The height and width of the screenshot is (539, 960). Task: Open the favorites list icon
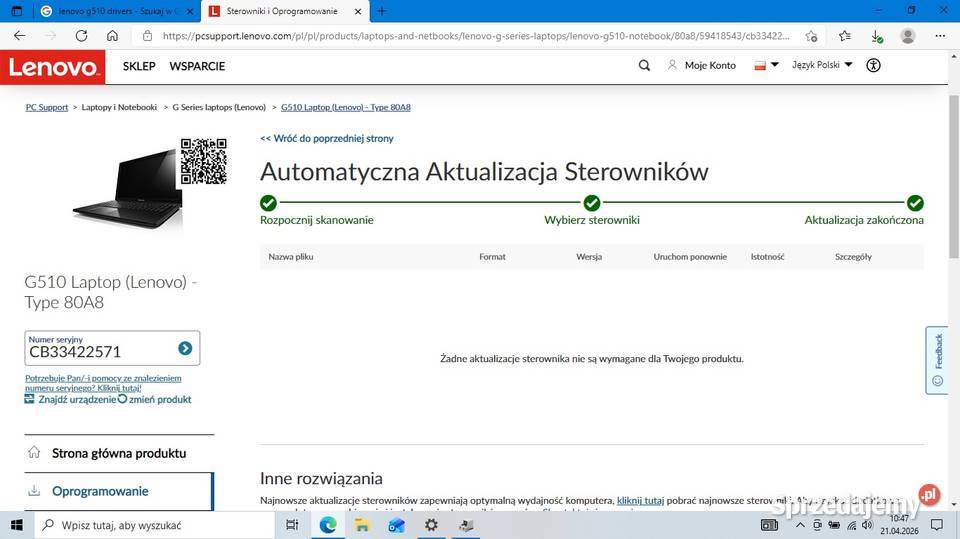tap(845, 36)
